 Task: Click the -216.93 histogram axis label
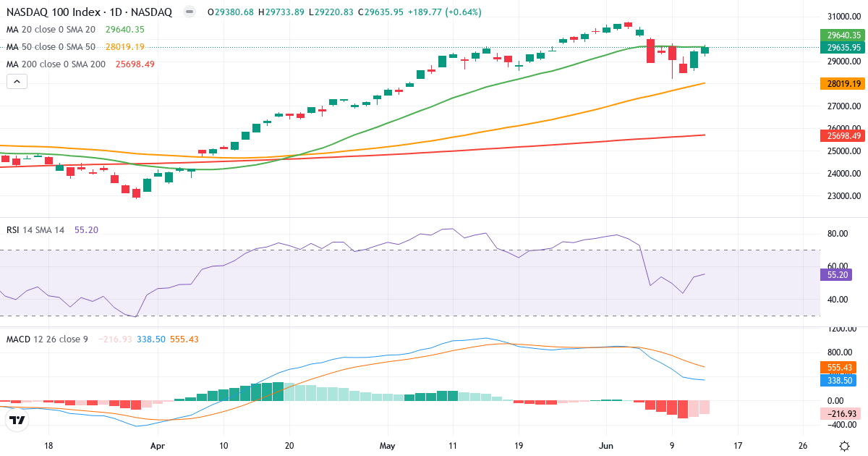(839, 414)
